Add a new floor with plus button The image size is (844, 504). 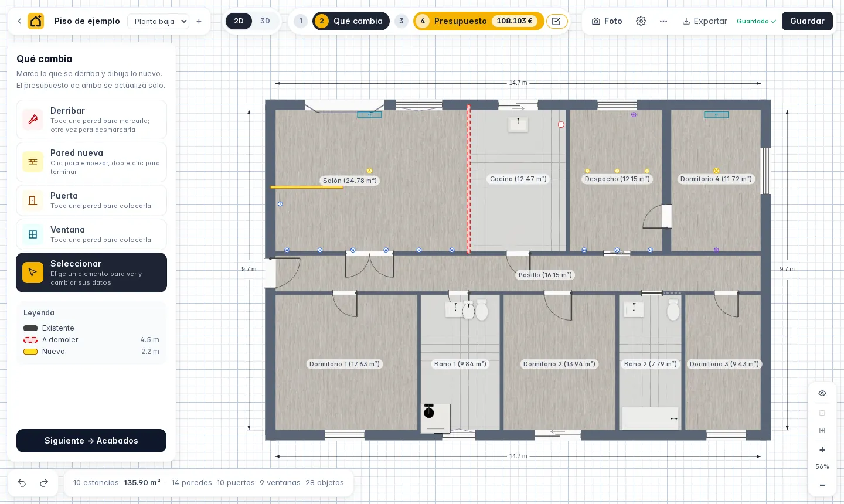point(199,21)
